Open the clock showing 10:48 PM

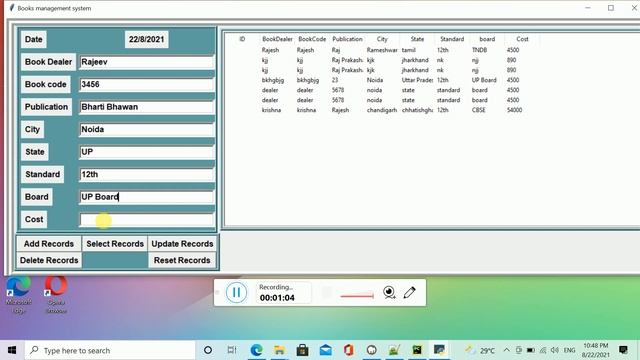[596, 350]
